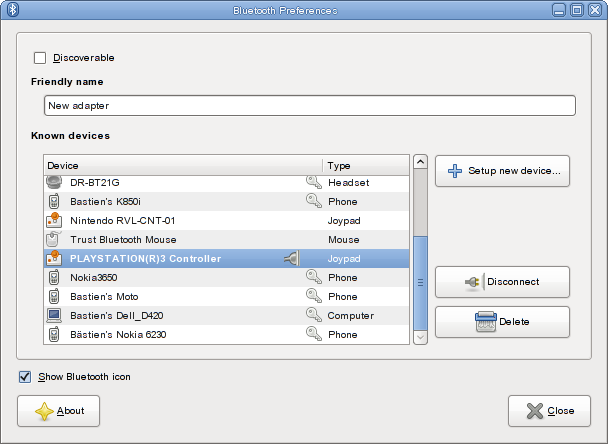Delete the selected device
This screenshot has height=444, width=608.
click(502, 322)
